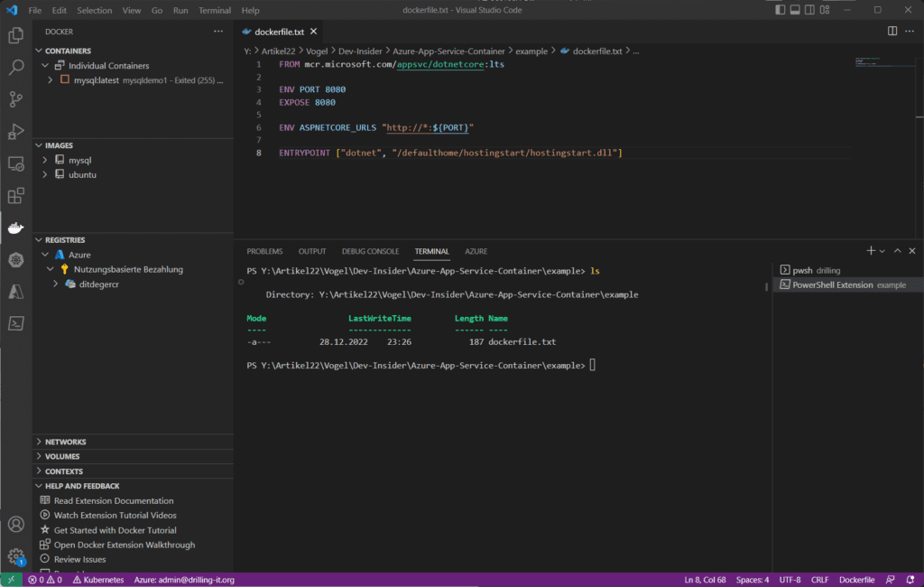This screenshot has width=924, height=587.
Task: Toggle the secondary side bar layout button
Action: (x=809, y=10)
